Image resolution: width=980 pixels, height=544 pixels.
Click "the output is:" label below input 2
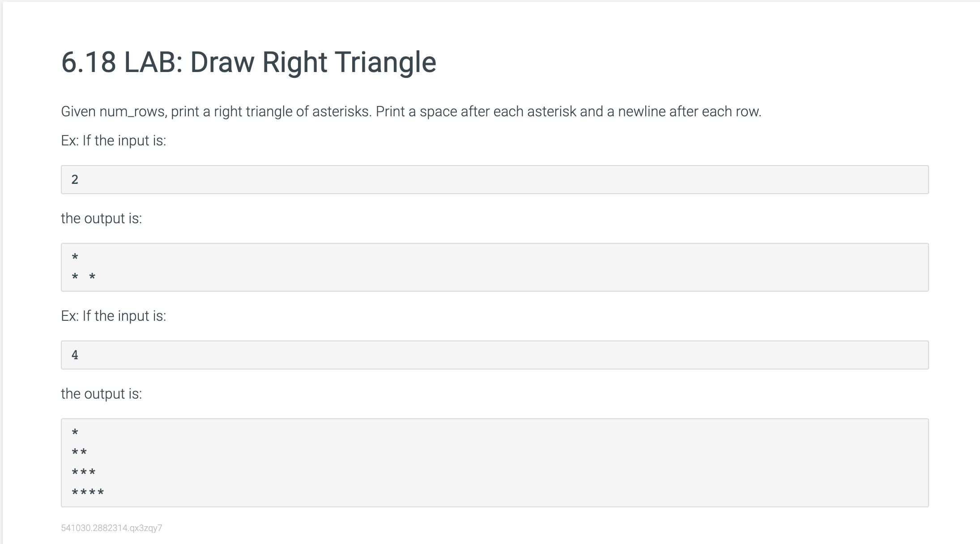point(101,218)
